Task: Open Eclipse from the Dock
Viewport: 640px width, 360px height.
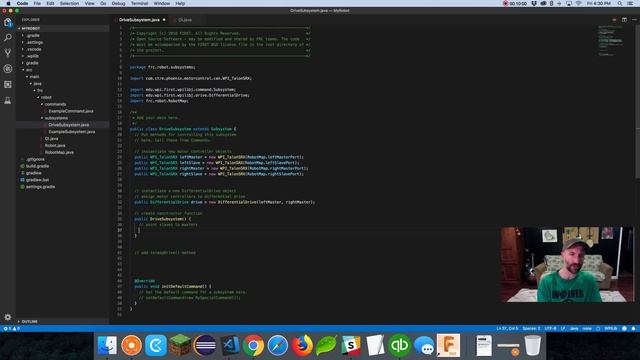Action: click(205, 345)
